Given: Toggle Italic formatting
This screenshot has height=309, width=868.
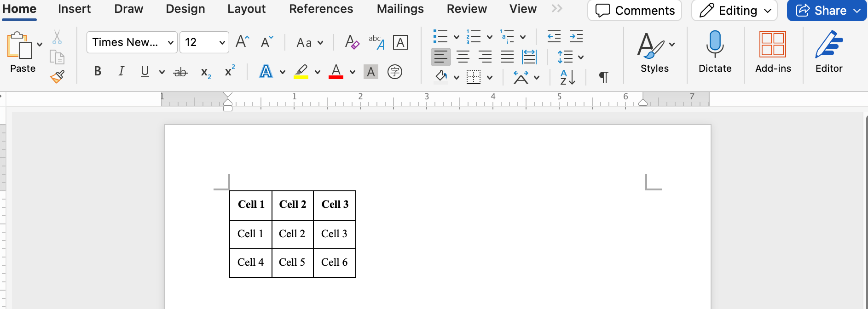Looking at the screenshot, I should pos(121,71).
